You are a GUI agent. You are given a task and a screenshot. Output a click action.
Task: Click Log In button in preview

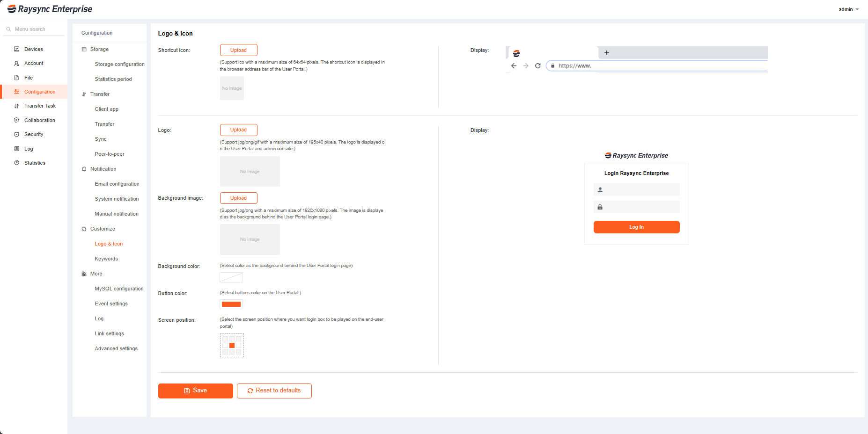click(636, 227)
